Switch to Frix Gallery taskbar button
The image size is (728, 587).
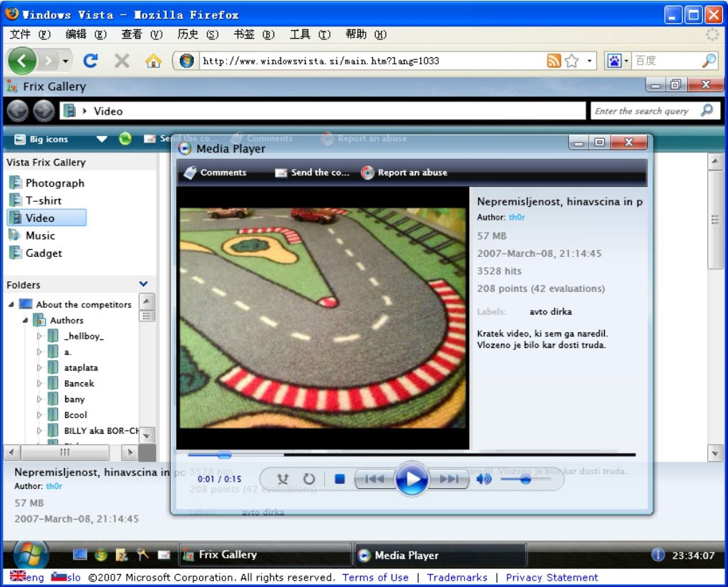point(265,555)
